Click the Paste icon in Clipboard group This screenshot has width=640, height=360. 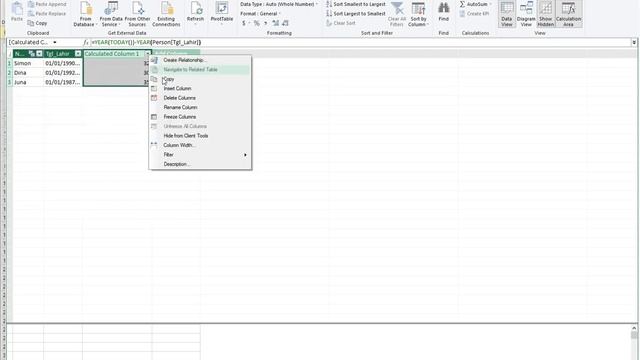tap(17, 11)
